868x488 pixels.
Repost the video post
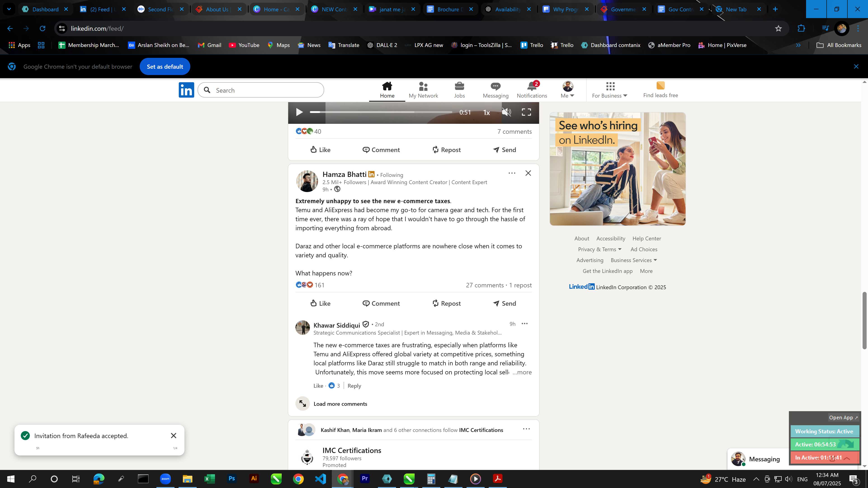pos(446,150)
